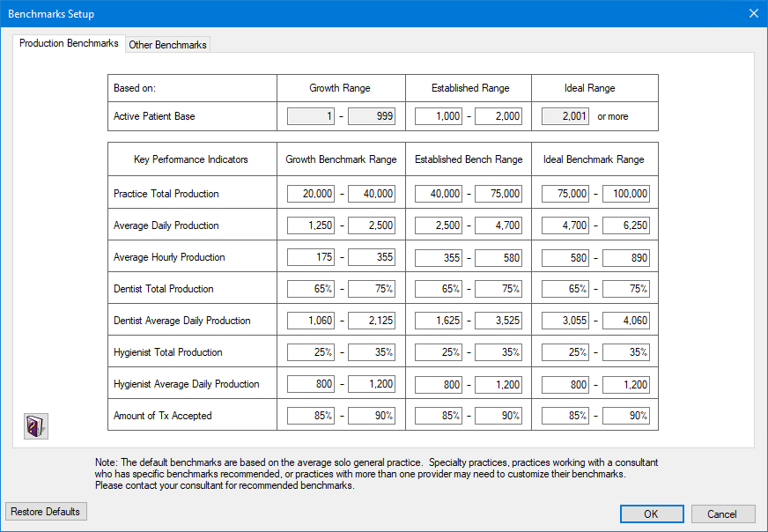768x532 pixels.
Task: Click the Restore Defaults button
Action: pos(46,511)
